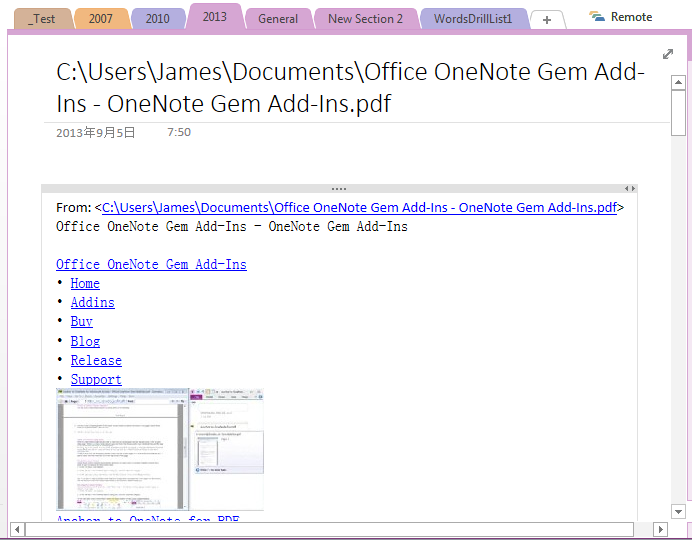Expand page to full view with the arrow icon
This screenshot has height=540, width=692.
point(668,54)
